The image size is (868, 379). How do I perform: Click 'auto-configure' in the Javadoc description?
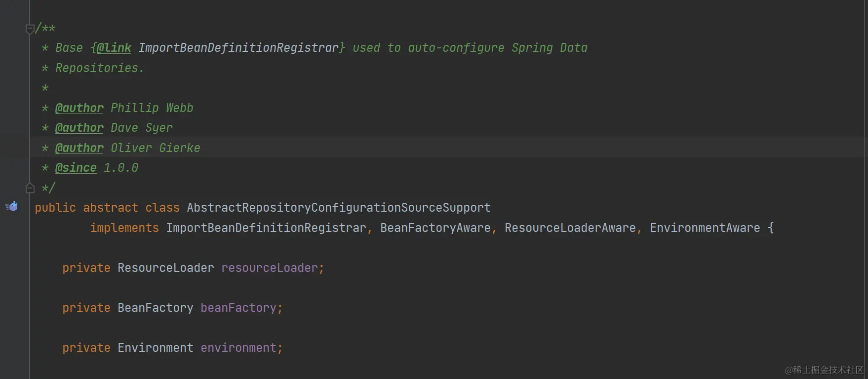(x=456, y=48)
